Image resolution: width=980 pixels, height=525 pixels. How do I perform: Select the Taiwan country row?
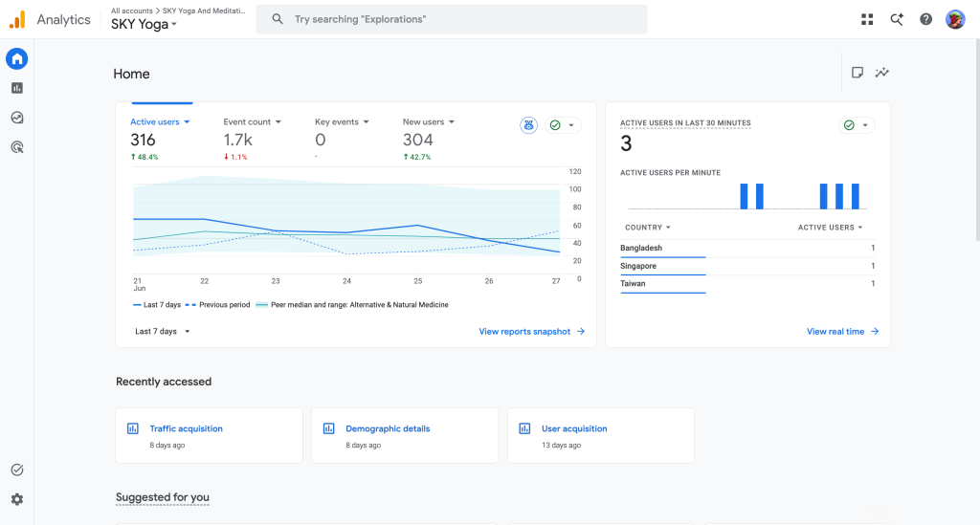pos(746,283)
